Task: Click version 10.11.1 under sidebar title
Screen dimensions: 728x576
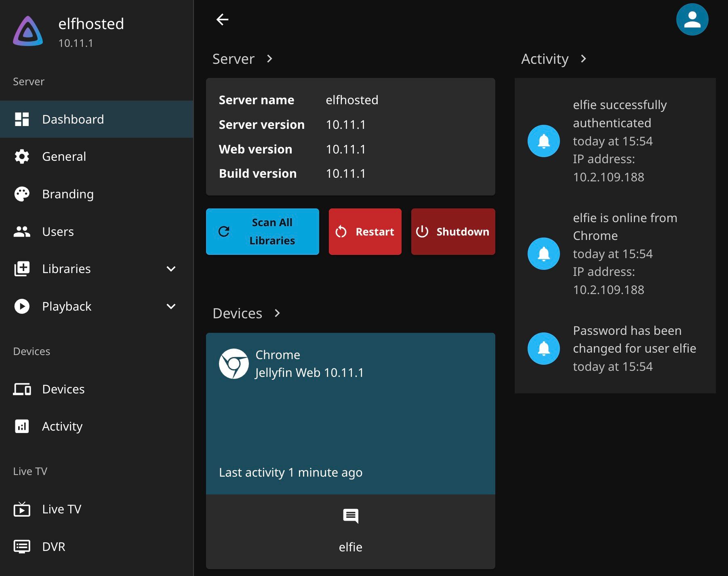Action: [76, 43]
